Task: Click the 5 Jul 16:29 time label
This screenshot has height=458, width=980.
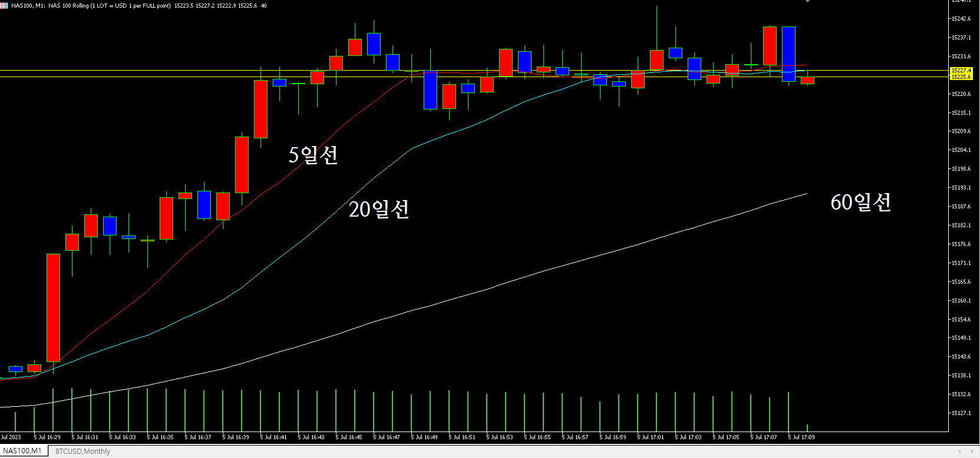Action: pyautogui.click(x=47, y=437)
